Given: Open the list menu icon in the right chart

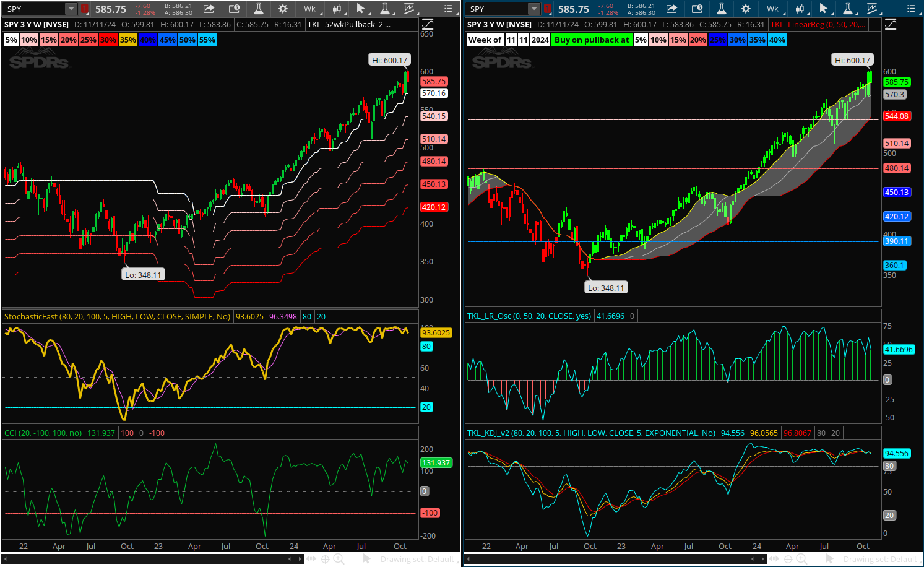Looking at the screenshot, I should click(911, 9).
